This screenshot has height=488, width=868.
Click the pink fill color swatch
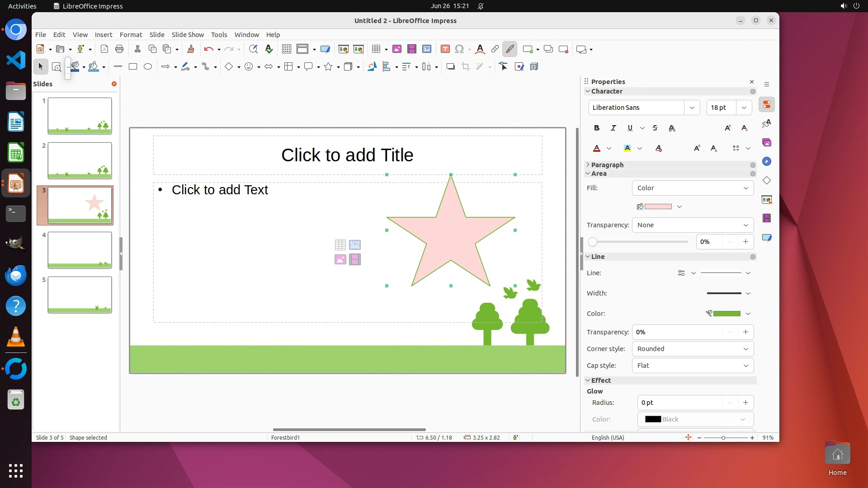pyautogui.click(x=658, y=206)
